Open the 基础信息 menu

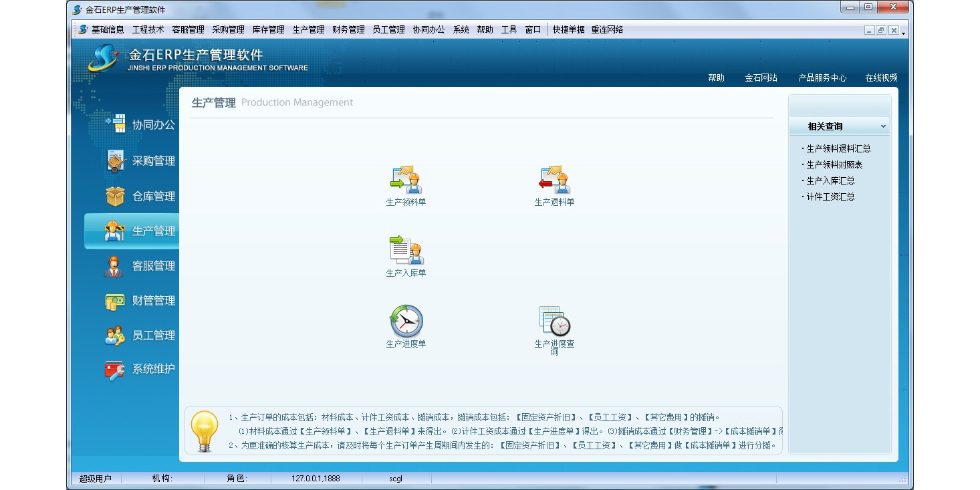(108, 30)
